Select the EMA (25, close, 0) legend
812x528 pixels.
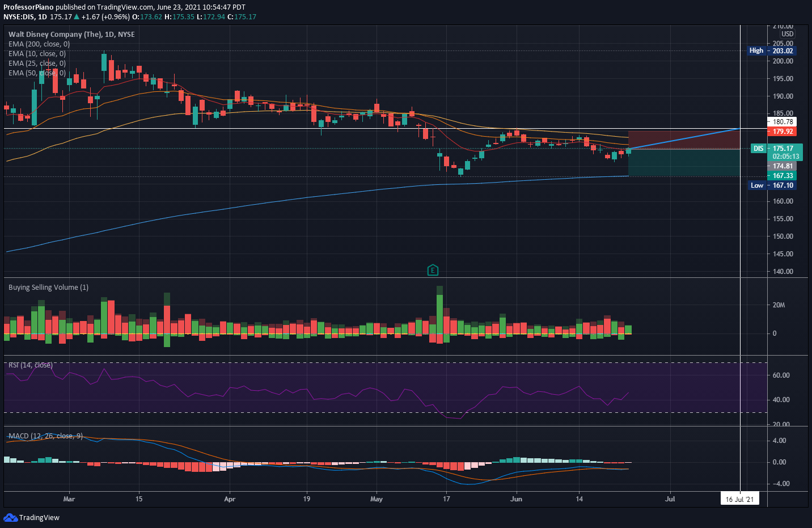point(37,63)
